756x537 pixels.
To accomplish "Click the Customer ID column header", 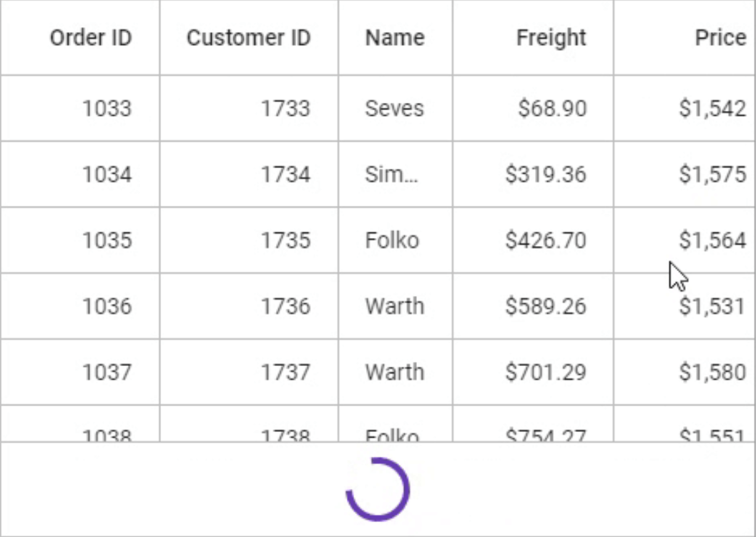I will tap(248, 38).
